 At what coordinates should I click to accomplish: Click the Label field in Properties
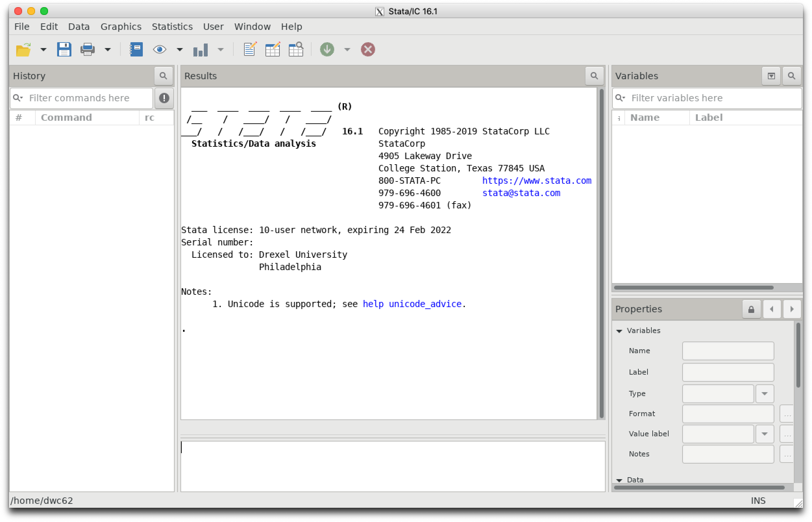728,372
